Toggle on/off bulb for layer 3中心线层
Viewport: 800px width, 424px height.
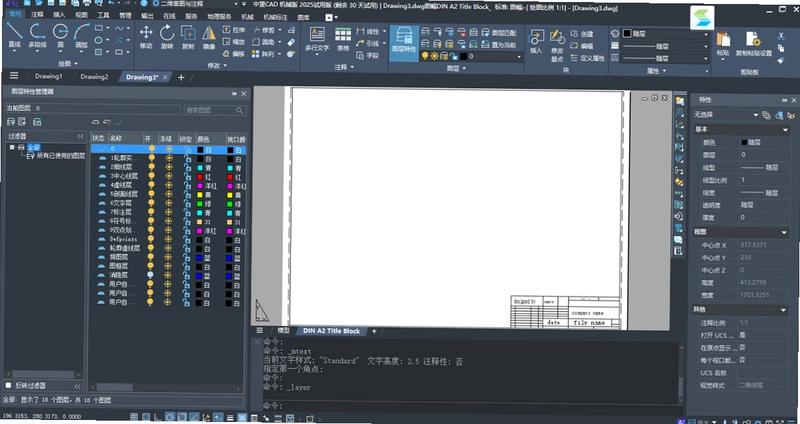pyautogui.click(x=151, y=176)
